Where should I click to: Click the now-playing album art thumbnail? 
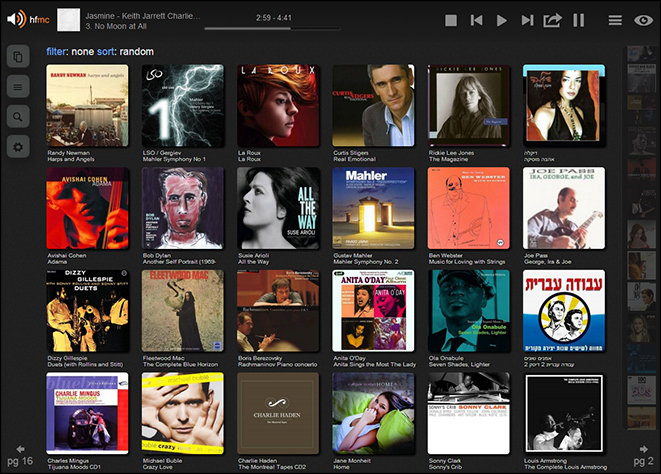(x=68, y=20)
